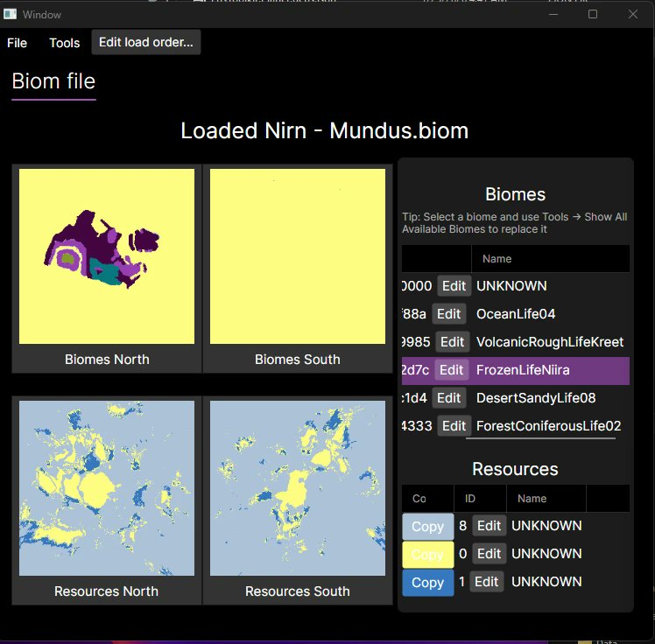This screenshot has height=644, width=655.
Task: Click the window app icon in title bar
Action: (x=10, y=14)
